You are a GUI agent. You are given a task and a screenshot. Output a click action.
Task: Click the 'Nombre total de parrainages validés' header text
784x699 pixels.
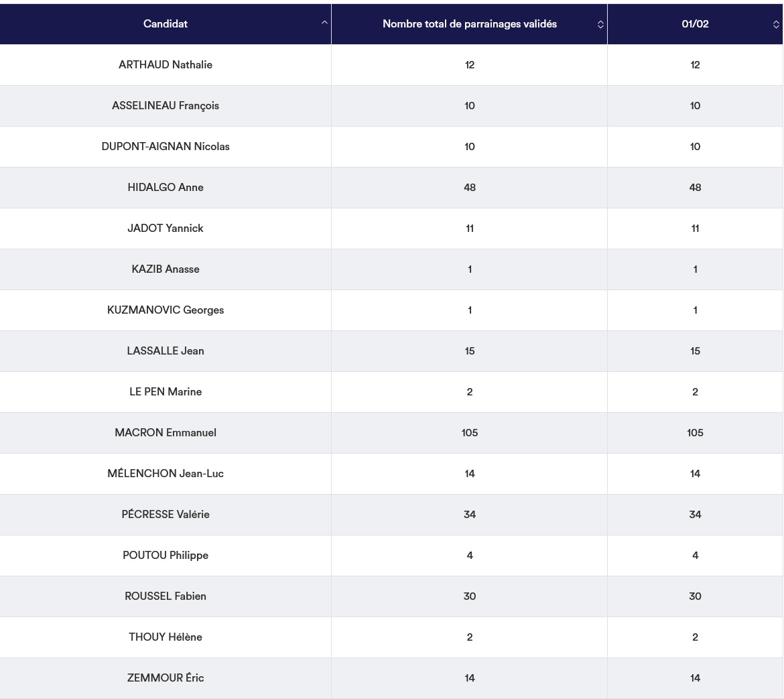tap(469, 24)
